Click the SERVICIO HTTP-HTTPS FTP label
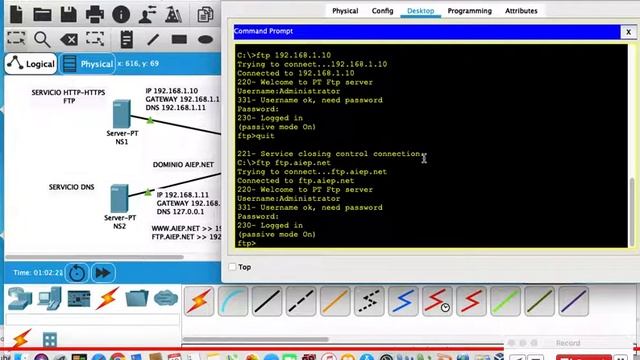 (69, 97)
